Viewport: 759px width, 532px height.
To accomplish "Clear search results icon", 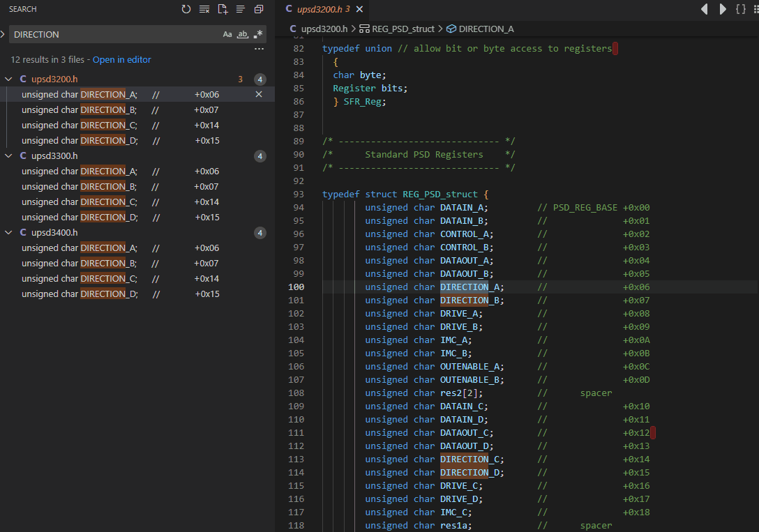I will click(204, 9).
